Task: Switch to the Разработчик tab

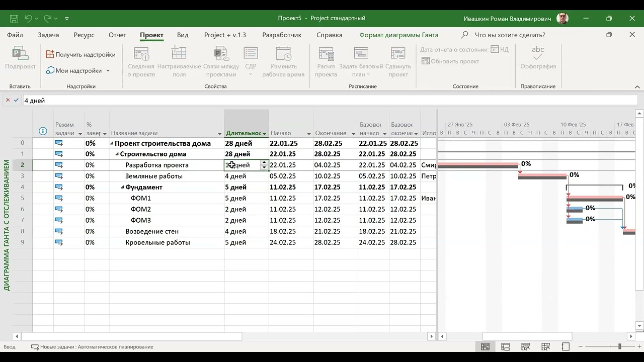Action: click(282, 35)
